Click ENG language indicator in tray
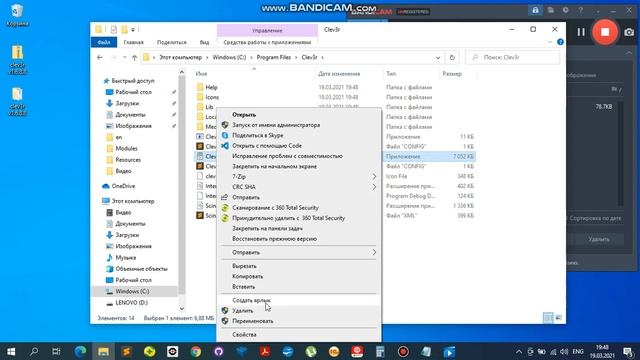This screenshot has width=640, height=360. tap(578, 351)
